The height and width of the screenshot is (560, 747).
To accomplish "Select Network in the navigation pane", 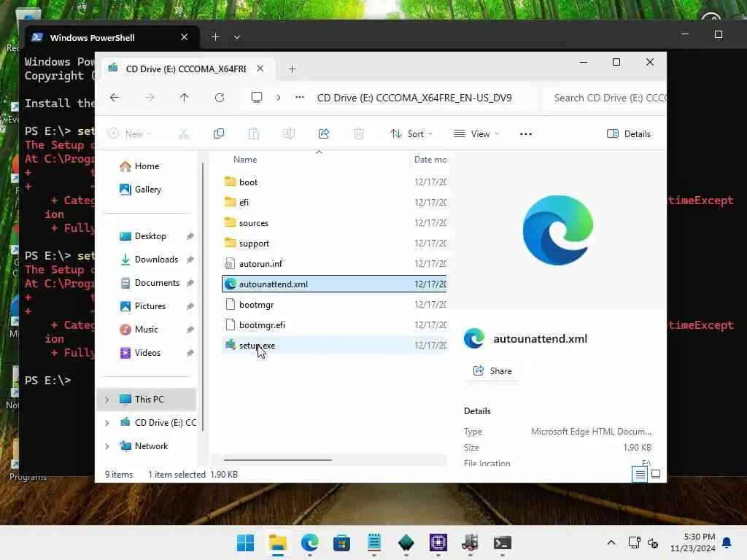I will (x=151, y=446).
